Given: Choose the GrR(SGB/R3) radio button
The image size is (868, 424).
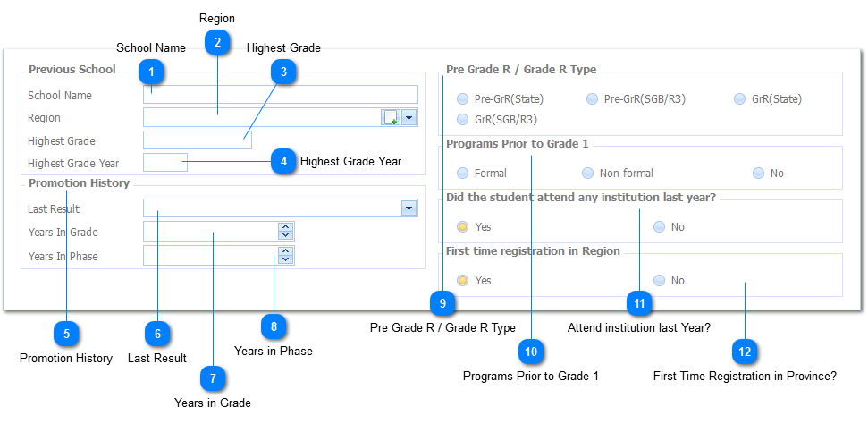Looking at the screenshot, I should pyautogui.click(x=462, y=119).
